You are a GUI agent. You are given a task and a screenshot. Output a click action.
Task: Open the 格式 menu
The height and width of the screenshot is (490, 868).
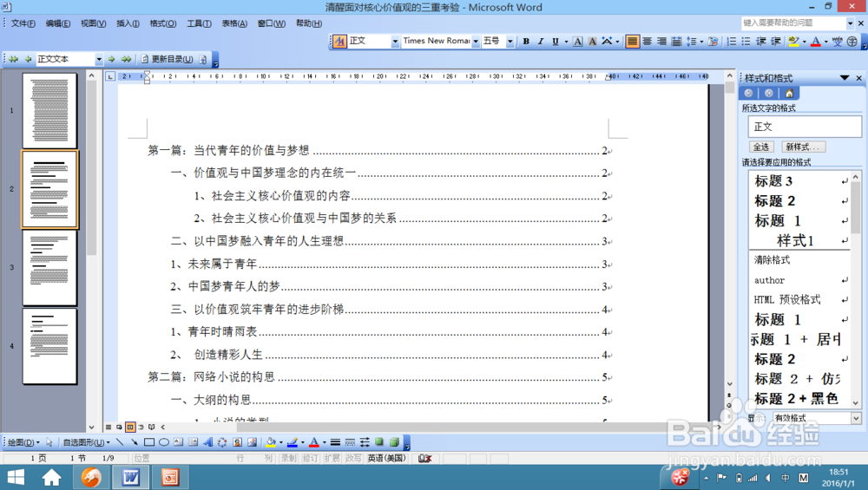[163, 23]
